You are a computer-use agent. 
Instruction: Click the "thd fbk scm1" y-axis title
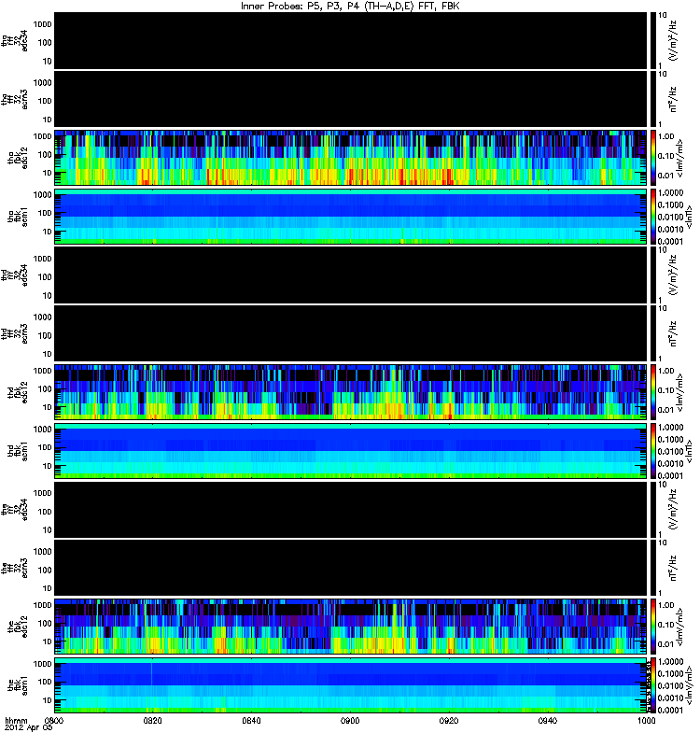[x=18, y=451]
